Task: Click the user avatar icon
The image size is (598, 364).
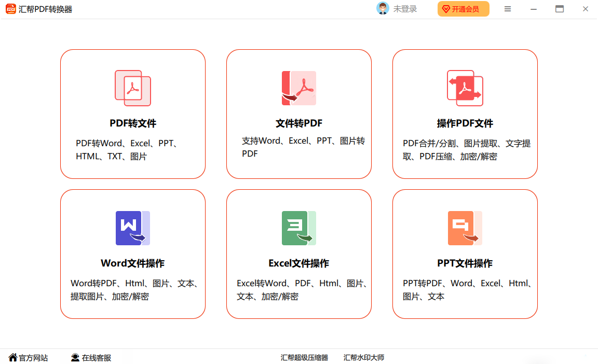Action: 383,9
